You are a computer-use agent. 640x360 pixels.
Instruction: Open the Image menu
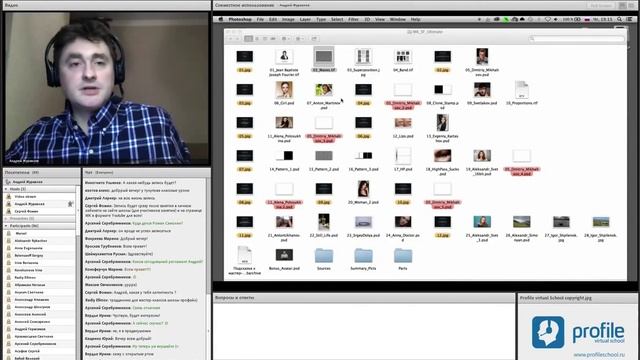(x=288, y=19)
